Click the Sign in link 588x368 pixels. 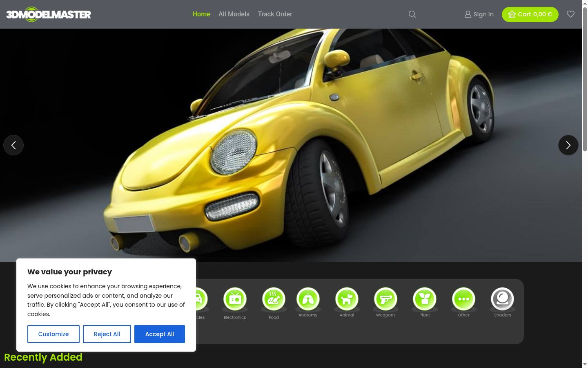pos(479,14)
